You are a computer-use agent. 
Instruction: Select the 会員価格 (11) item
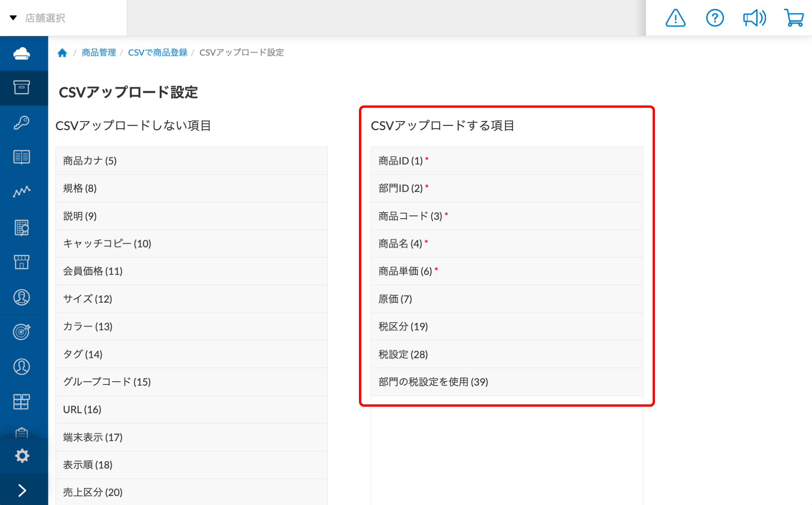coord(192,271)
